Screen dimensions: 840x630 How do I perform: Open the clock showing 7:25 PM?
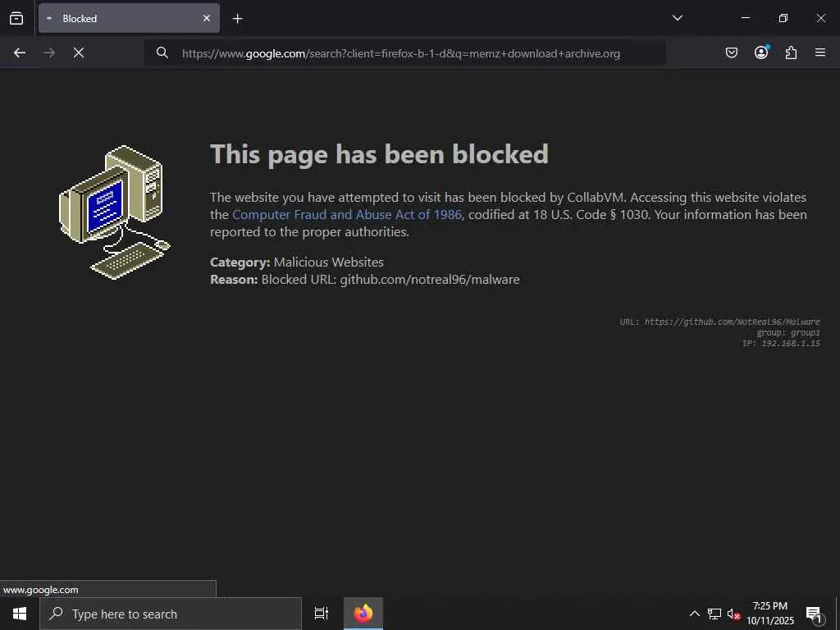(x=770, y=614)
